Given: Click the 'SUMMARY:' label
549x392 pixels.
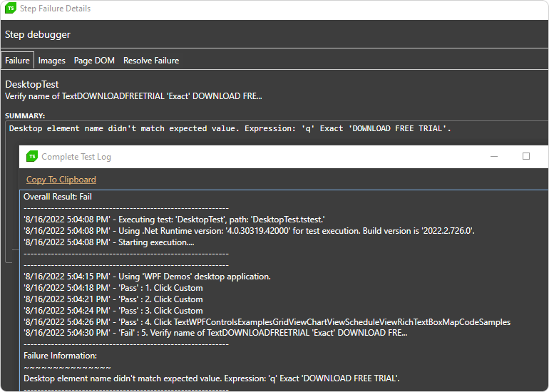Looking at the screenshot, I should [x=25, y=116].
